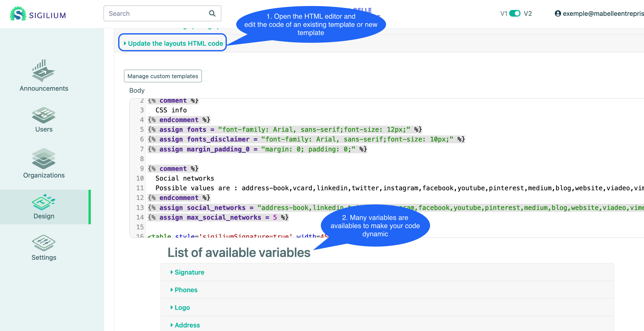Viewport: 644px width, 331px height.
Task: Open the Users sidebar icon
Action: (x=43, y=115)
